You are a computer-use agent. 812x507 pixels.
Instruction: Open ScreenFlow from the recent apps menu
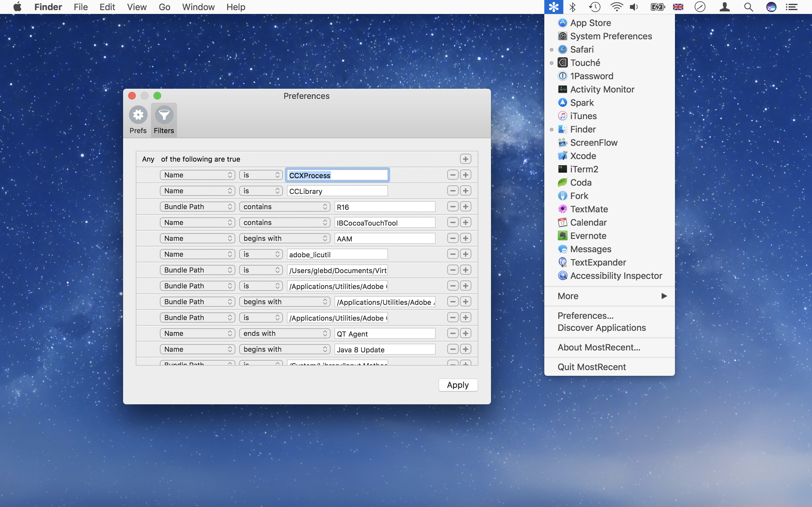593,143
